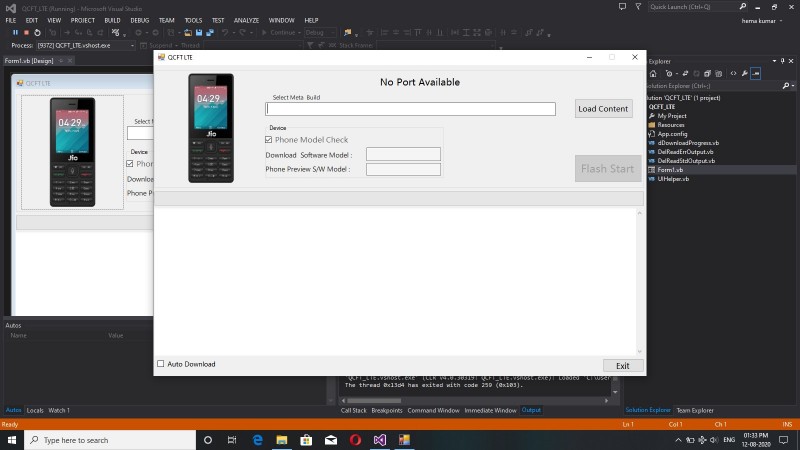Open Microsoft Edge from the taskbar
800x450 pixels.
(x=258, y=440)
